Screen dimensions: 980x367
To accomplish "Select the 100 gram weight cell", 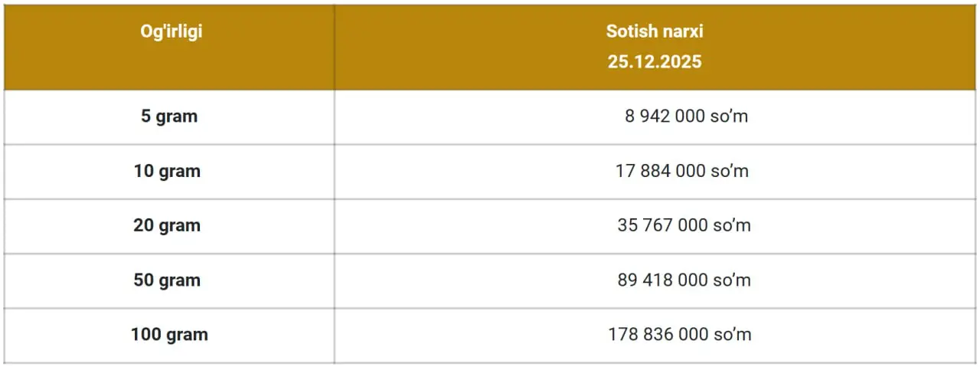I will point(169,335).
